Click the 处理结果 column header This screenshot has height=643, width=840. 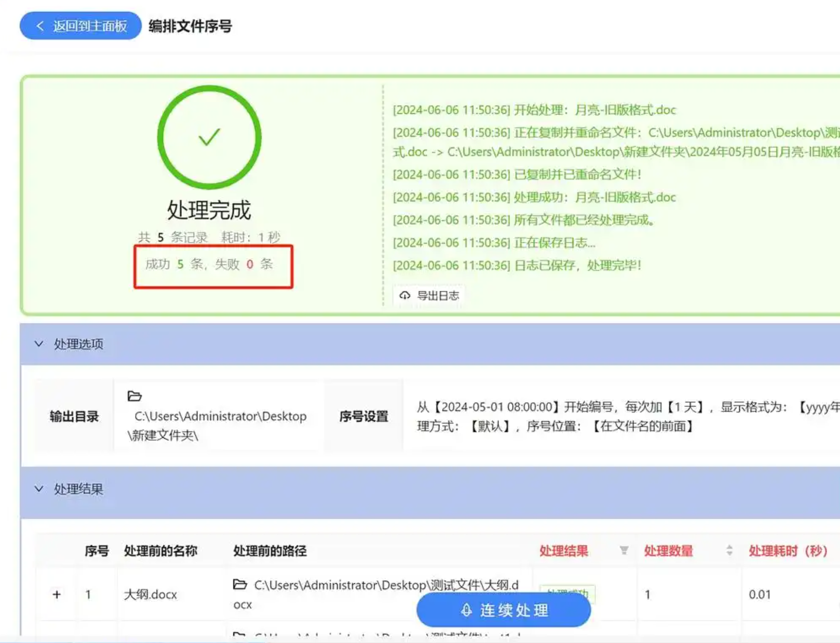point(563,551)
